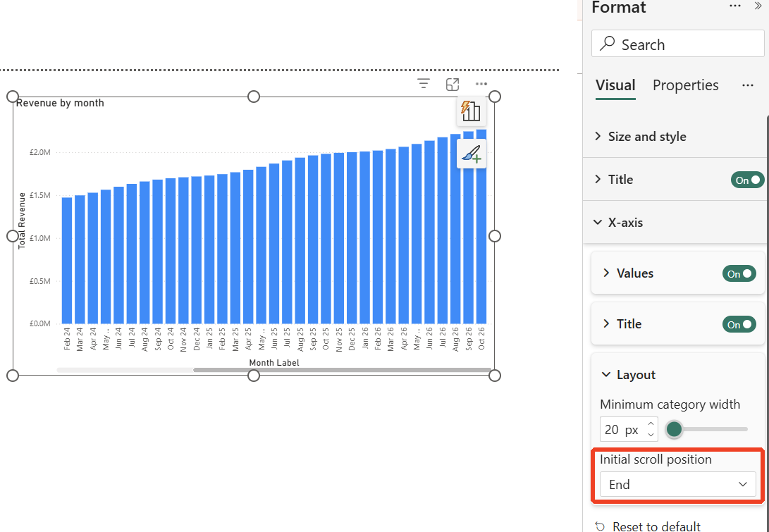
Task: Toggle the X-axis Values switch
Action: point(739,273)
